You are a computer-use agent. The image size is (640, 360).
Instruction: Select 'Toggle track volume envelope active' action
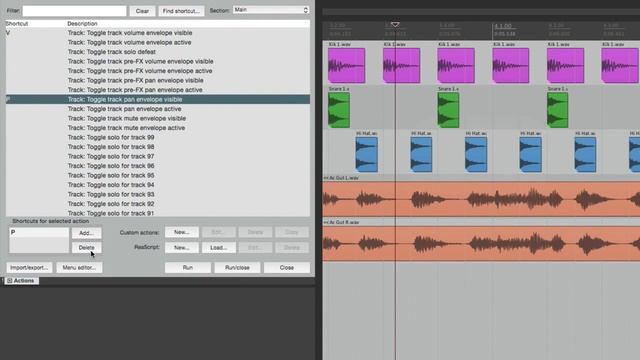pos(158,42)
